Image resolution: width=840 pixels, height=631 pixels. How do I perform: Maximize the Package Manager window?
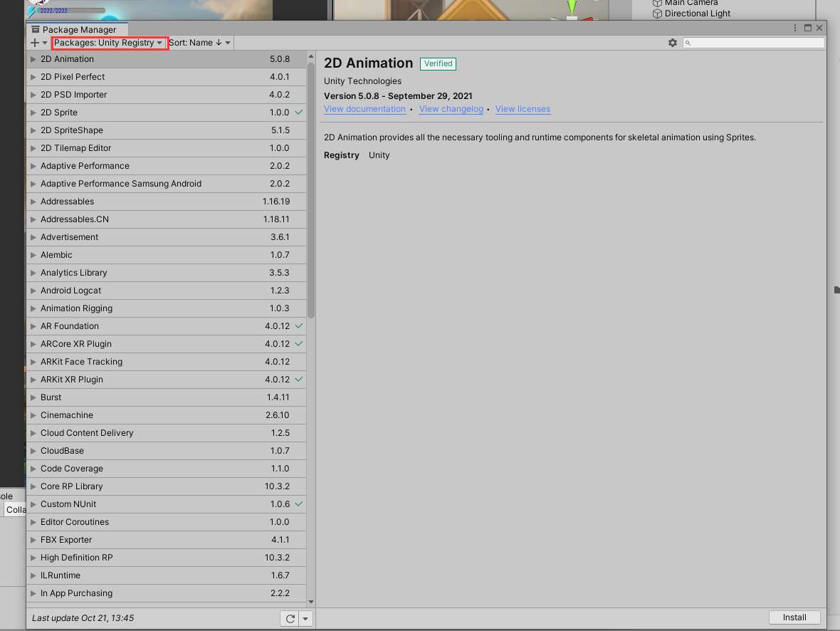808,28
